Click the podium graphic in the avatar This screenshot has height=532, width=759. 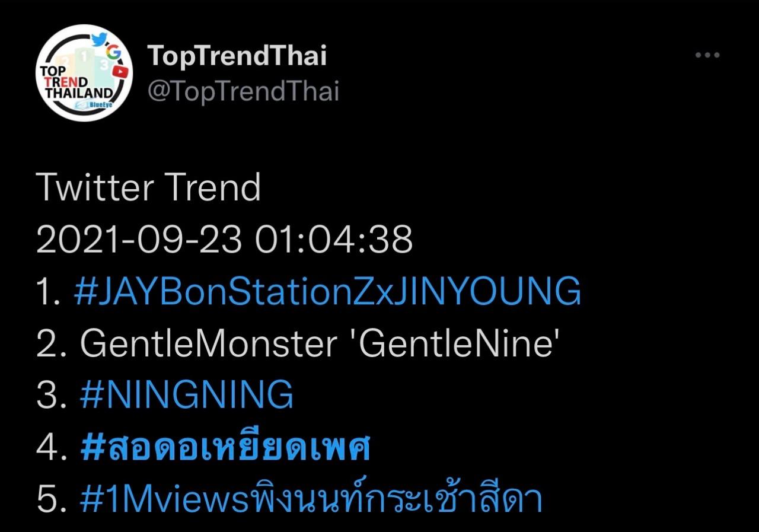point(85,60)
